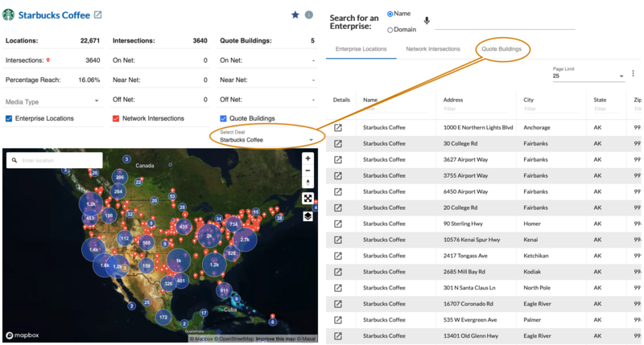Uncheck the Enterprise Locations checkbox
The image size is (644, 345).
[x=9, y=118]
